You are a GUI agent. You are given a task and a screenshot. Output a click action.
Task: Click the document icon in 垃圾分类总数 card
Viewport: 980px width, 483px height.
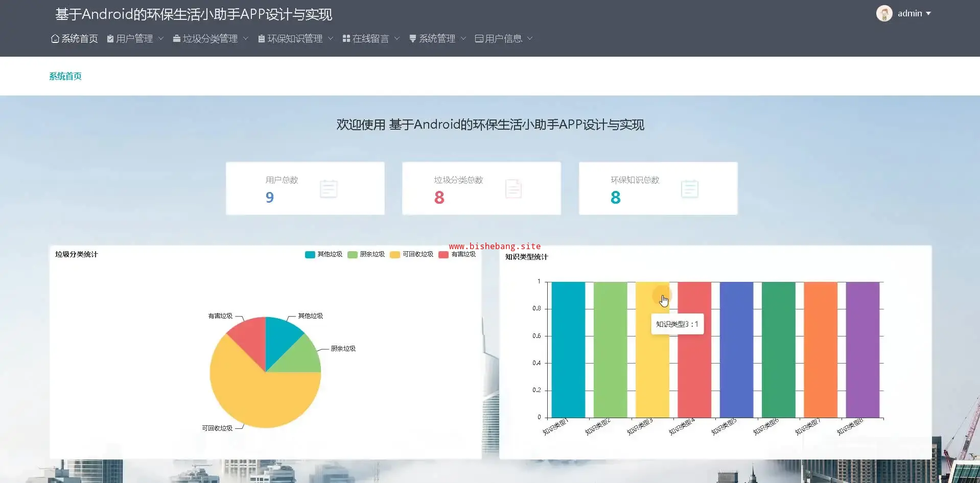coord(513,189)
